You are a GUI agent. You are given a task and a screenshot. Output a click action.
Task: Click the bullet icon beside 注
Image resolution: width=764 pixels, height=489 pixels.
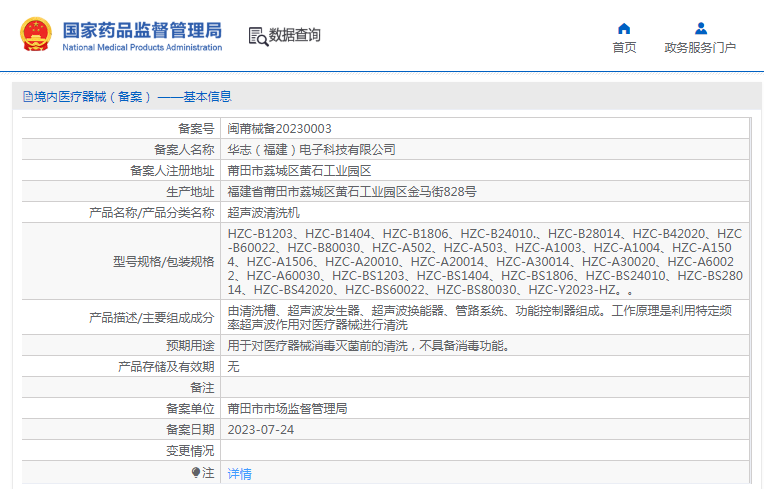196,472
